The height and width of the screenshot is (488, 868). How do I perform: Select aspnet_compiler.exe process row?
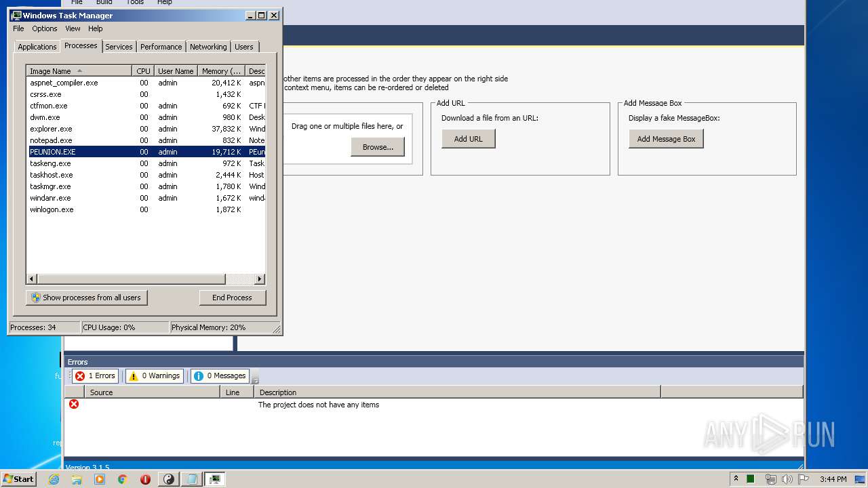tap(146, 83)
